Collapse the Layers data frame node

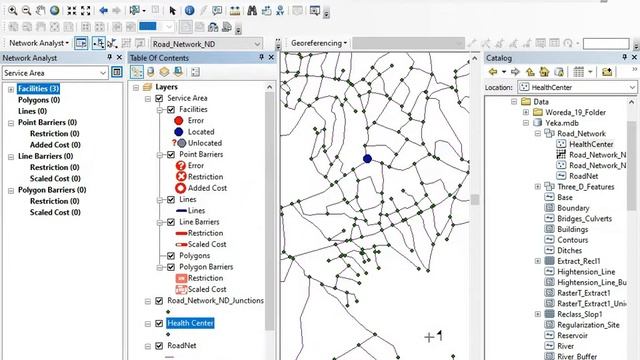click(x=136, y=87)
